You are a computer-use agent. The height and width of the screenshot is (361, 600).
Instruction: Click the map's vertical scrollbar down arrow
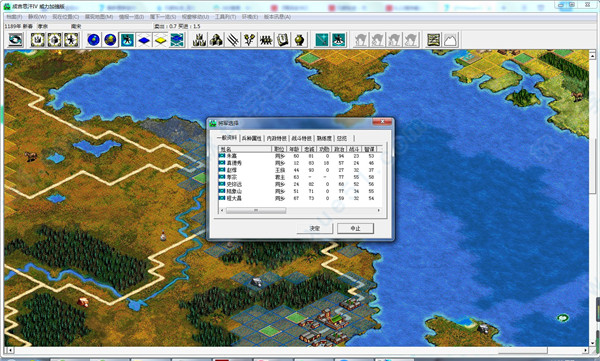pos(592,343)
